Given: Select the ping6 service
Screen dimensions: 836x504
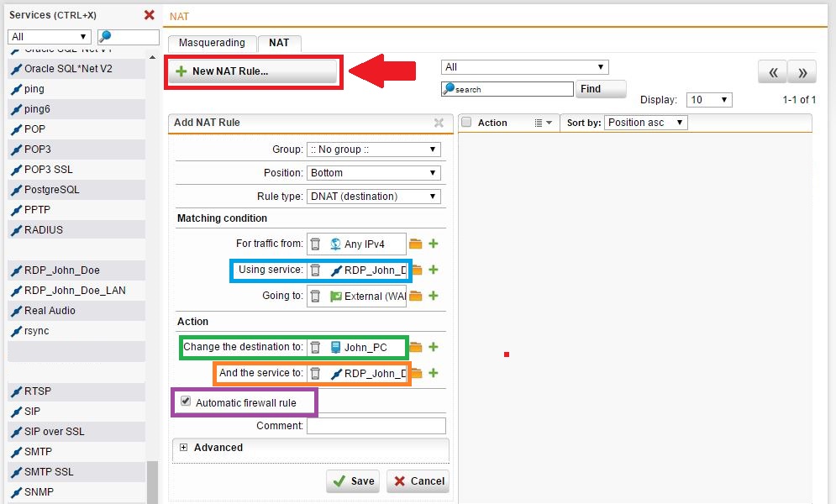Looking at the screenshot, I should 76,109.
